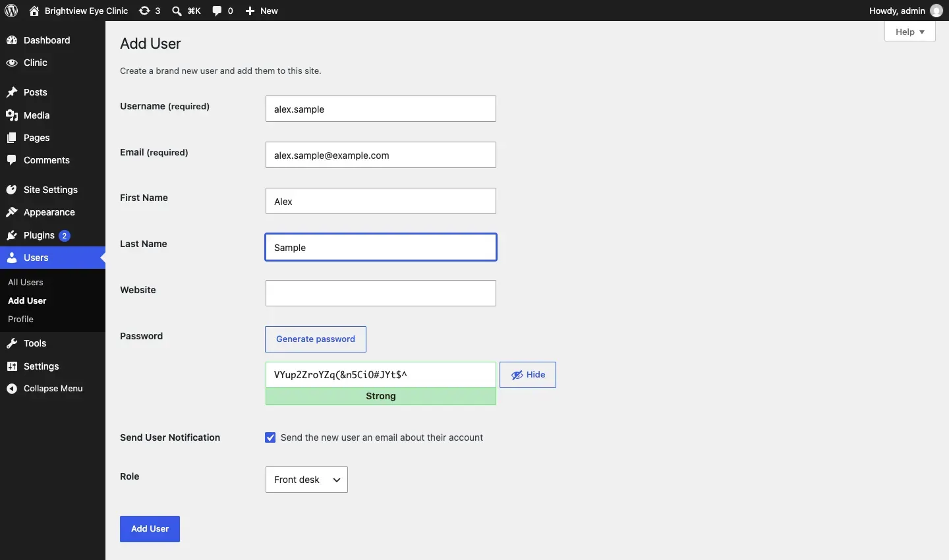Expand the Help panel tab
The image size is (949, 560).
tap(910, 32)
